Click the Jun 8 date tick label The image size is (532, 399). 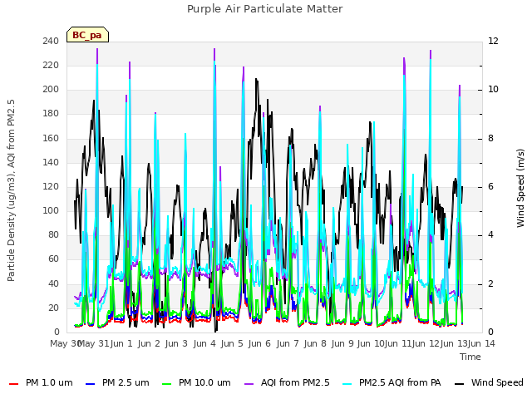pyautogui.click(x=315, y=343)
